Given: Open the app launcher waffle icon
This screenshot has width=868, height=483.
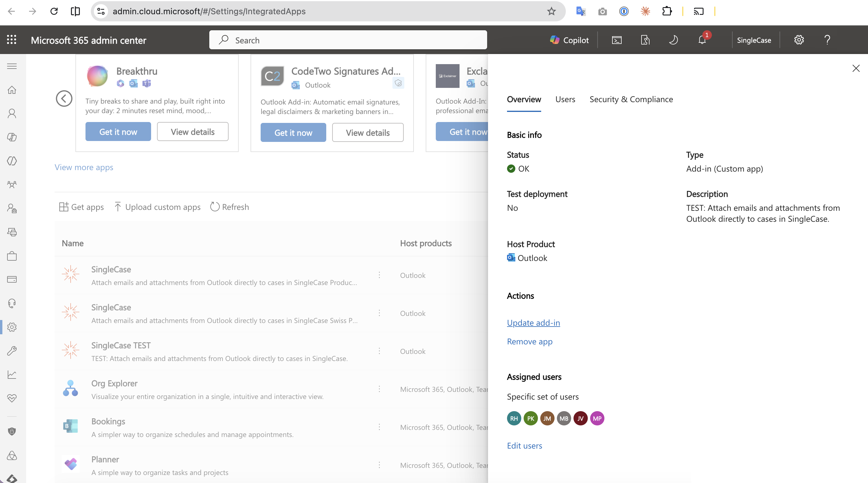Looking at the screenshot, I should pos(12,40).
